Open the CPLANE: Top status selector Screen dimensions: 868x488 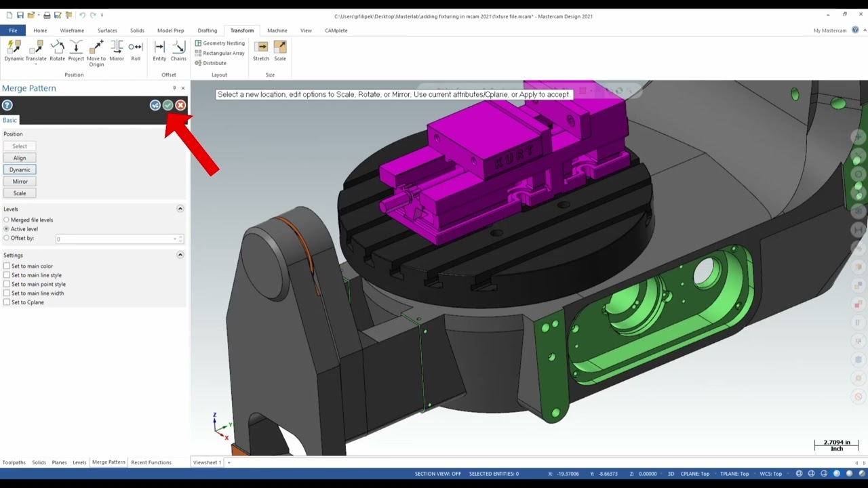coord(695,474)
